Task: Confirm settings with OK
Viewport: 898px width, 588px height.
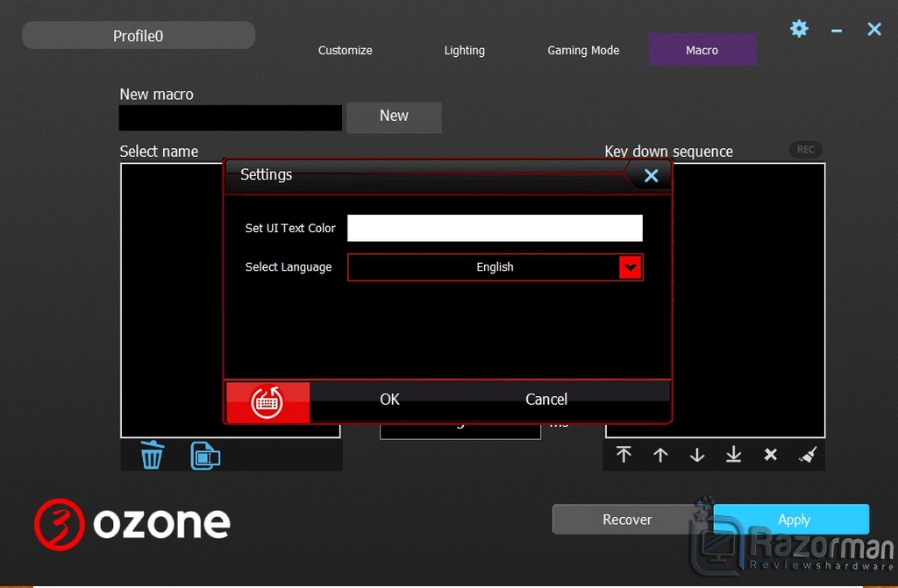Action: click(x=389, y=399)
